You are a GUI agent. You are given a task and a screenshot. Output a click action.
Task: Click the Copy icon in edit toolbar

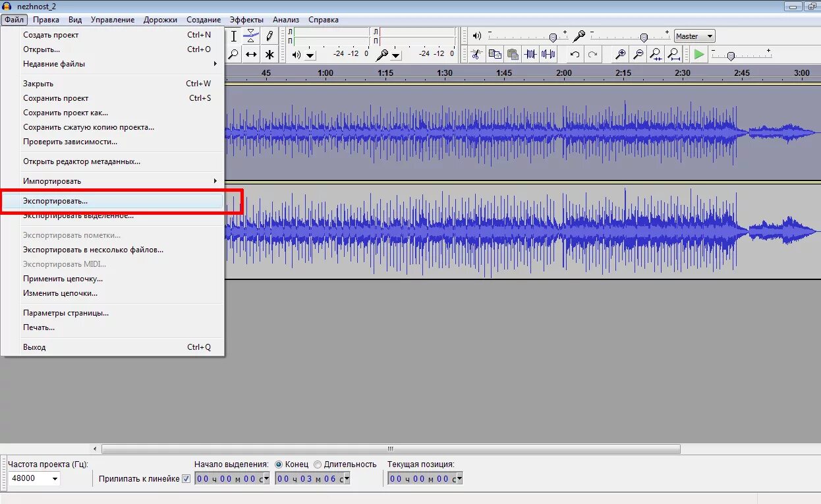pyautogui.click(x=495, y=54)
